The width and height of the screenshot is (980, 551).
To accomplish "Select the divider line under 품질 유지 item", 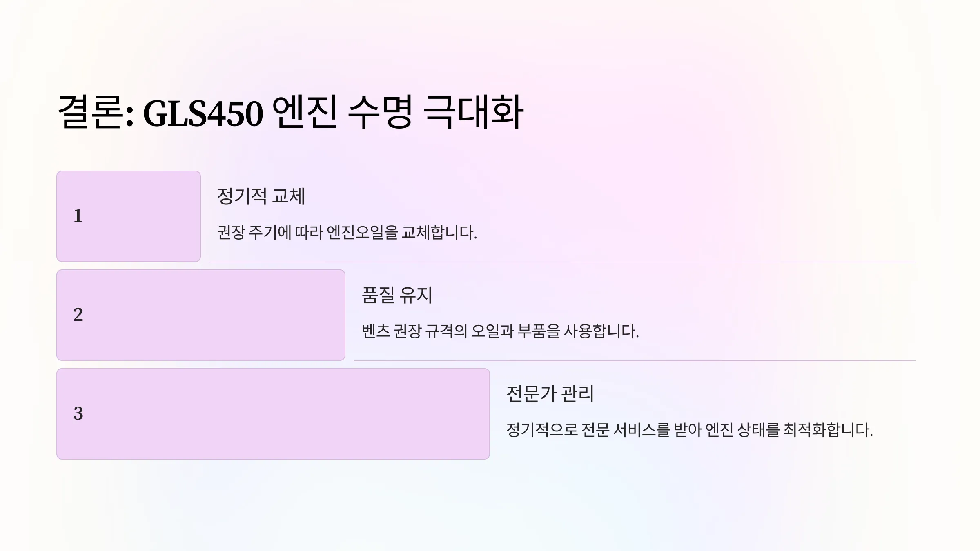I will [635, 361].
